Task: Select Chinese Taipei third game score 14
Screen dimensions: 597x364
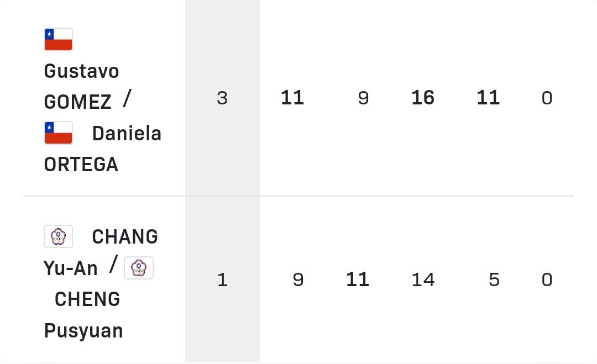Action: click(423, 280)
